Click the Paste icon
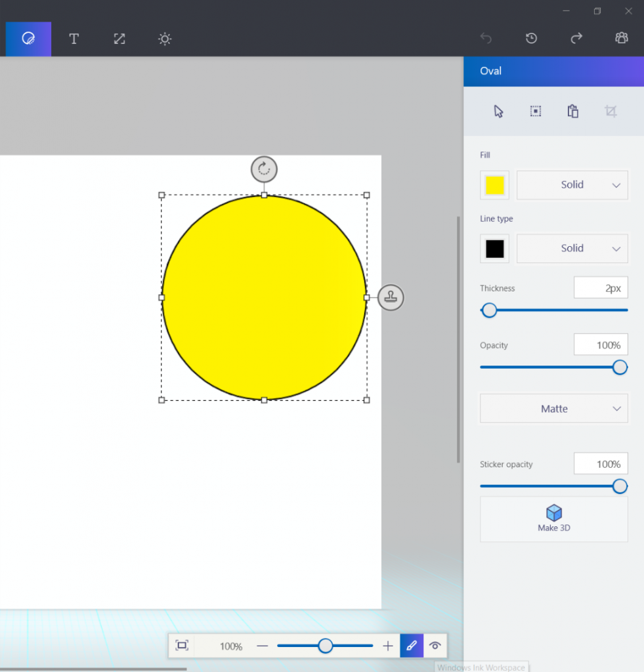Viewport: 644px width, 672px height. tap(572, 111)
